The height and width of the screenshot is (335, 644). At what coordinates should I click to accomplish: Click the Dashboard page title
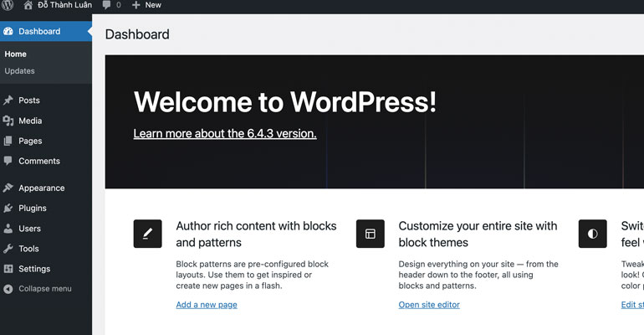tap(137, 34)
